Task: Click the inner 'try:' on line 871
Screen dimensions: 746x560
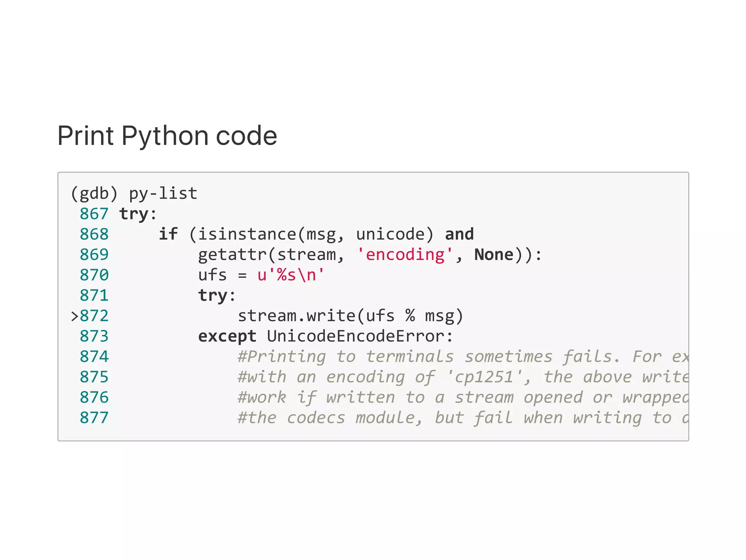Action: point(217,296)
